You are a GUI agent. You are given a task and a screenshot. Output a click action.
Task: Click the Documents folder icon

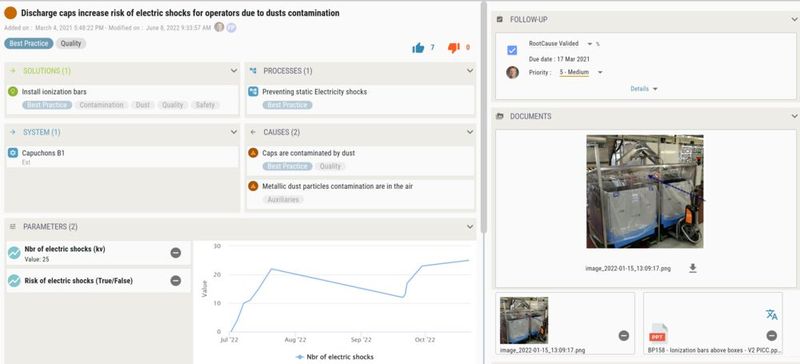pyautogui.click(x=500, y=116)
